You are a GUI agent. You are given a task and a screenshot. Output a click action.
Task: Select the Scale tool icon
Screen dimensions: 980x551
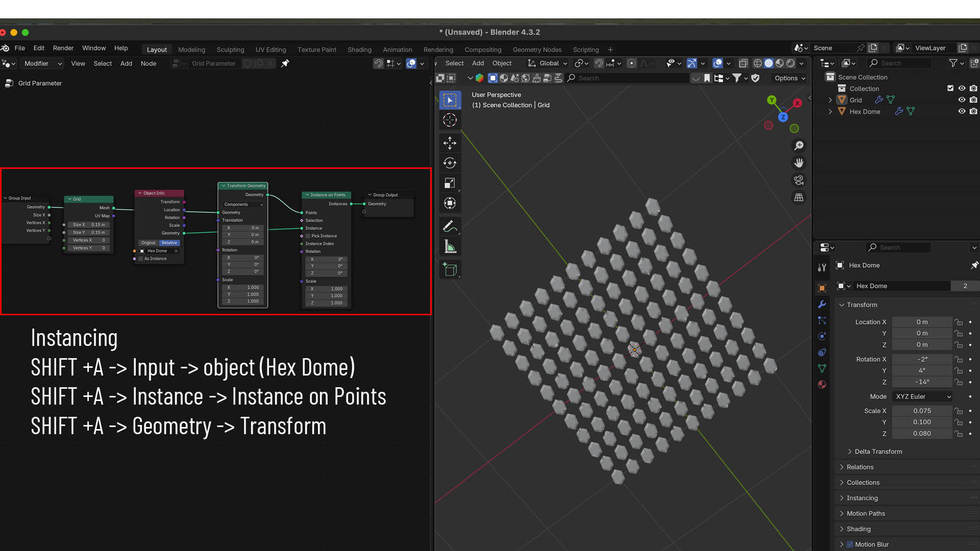tap(450, 183)
